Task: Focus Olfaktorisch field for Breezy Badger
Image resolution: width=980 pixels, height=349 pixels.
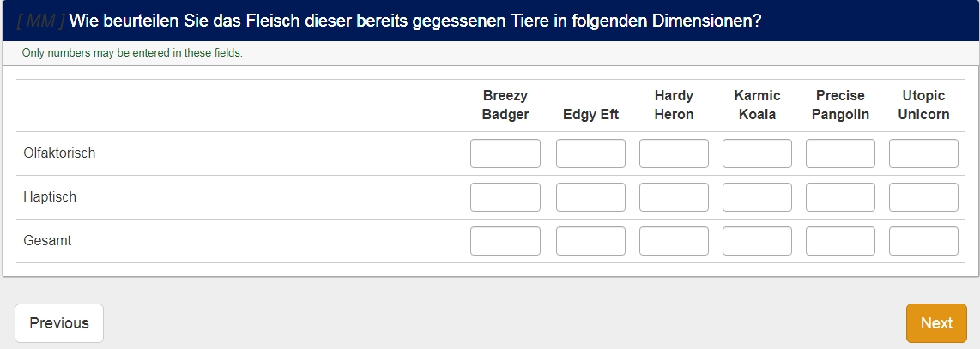Action: click(505, 153)
